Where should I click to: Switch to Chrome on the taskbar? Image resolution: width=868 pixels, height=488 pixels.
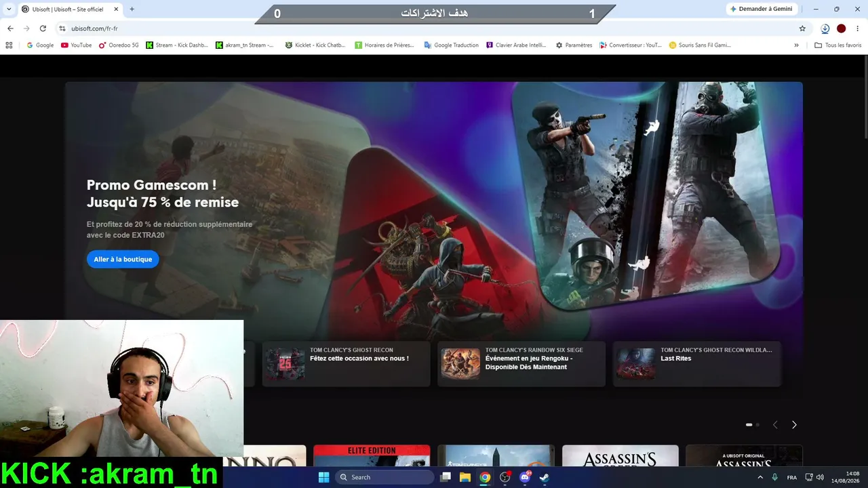pyautogui.click(x=485, y=477)
